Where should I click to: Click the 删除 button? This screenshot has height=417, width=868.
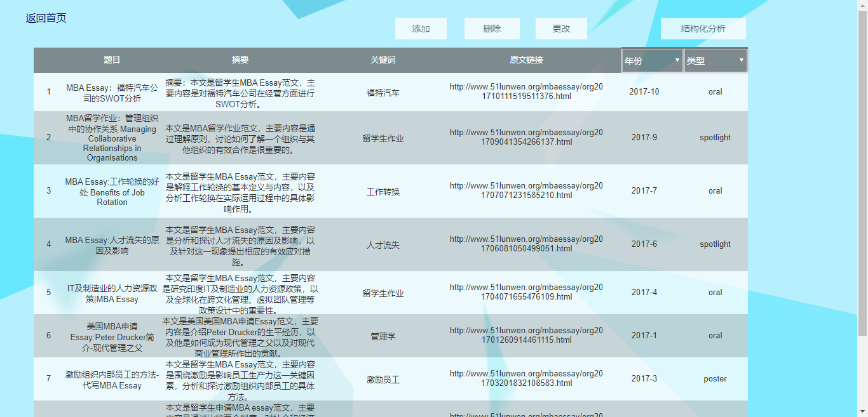492,29
